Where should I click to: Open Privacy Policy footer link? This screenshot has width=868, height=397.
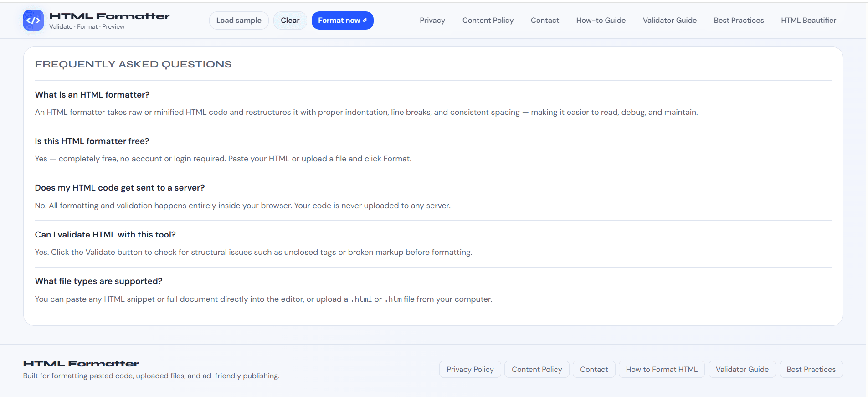tap(470, 369)
